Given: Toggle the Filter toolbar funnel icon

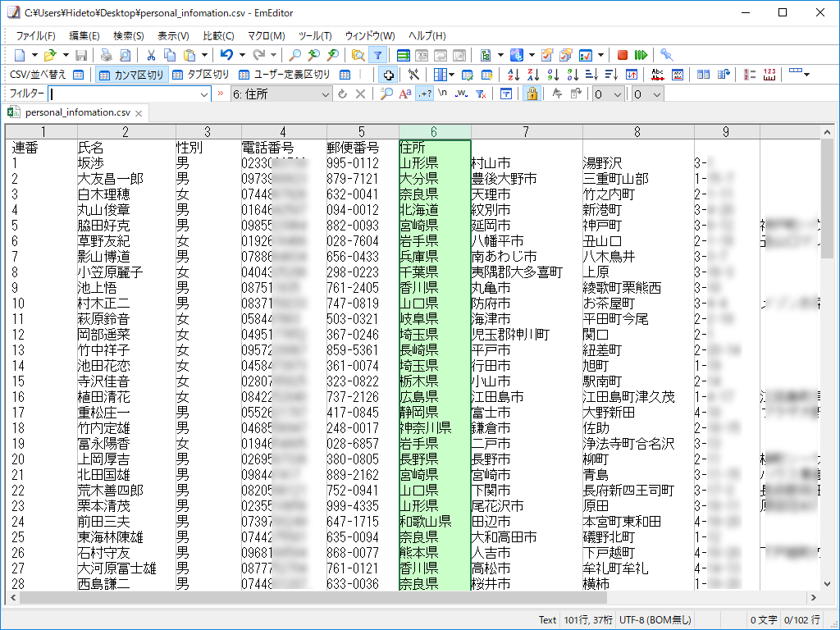Looking at the screenshot, I should [377, 55].
